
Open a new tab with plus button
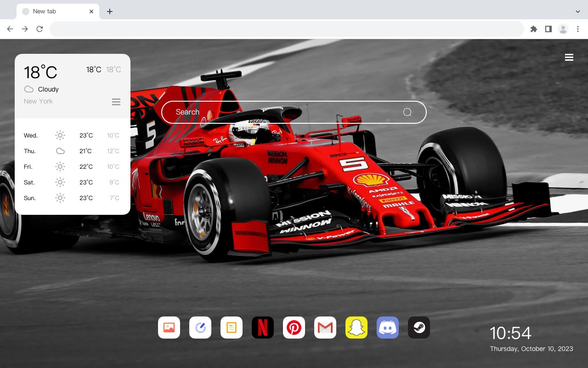point(109,11)
